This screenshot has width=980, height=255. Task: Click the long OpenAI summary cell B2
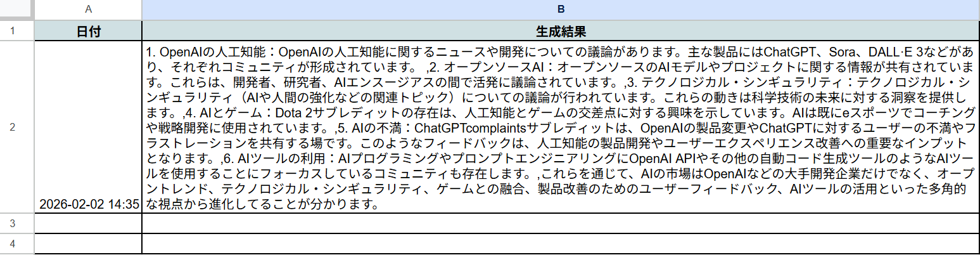coord(561,127)
